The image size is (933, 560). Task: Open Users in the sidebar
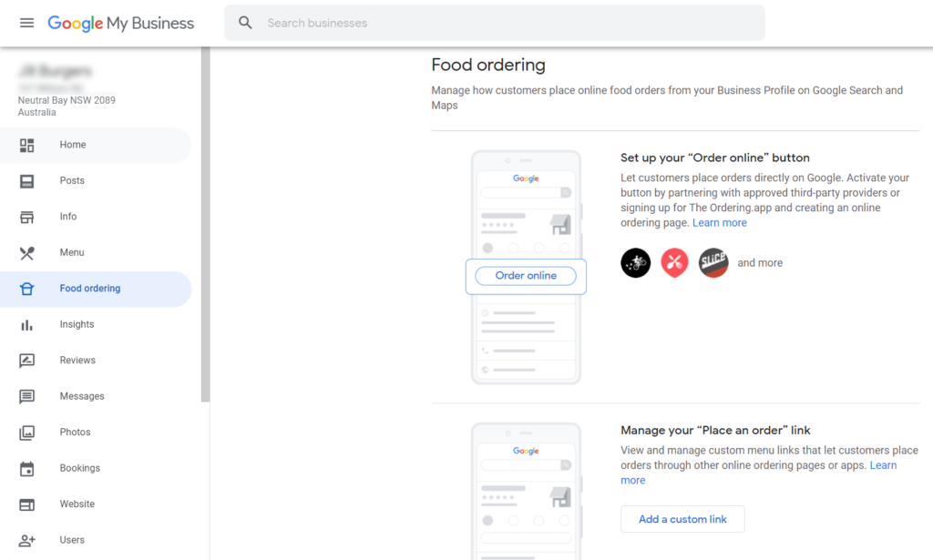[x=72, y=540]
